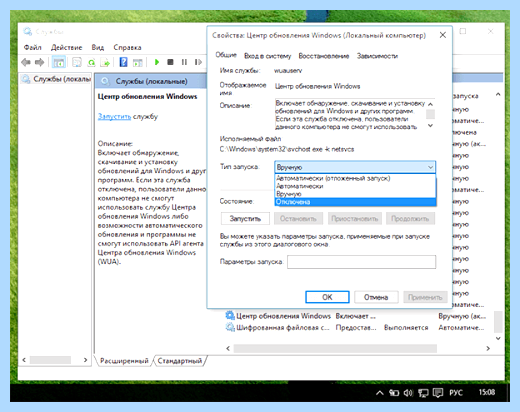
Task: Click the Продолжить button
Action: pyautogui.click(x=410, y=219)
